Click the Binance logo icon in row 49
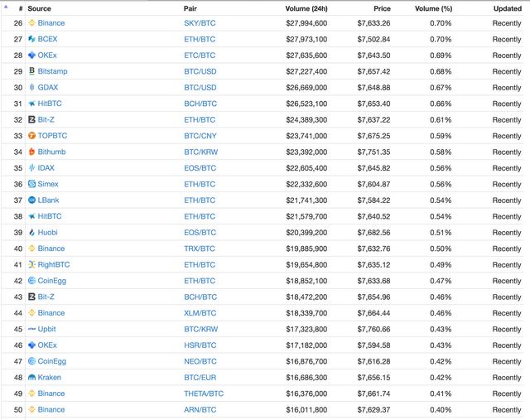530x420 pixels. tap(31, 393)
